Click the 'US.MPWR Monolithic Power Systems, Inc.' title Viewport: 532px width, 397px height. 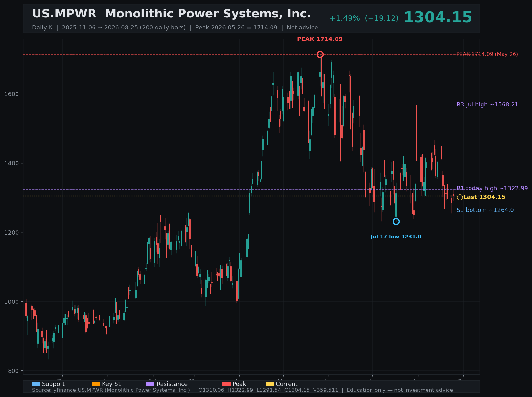pyautogui.click(x=172, y=14)
